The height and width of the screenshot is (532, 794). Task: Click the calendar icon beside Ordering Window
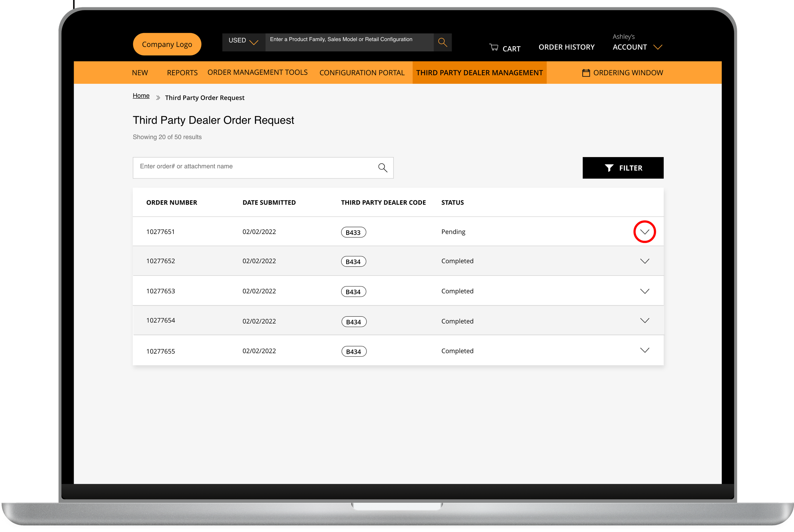[586, 73]
